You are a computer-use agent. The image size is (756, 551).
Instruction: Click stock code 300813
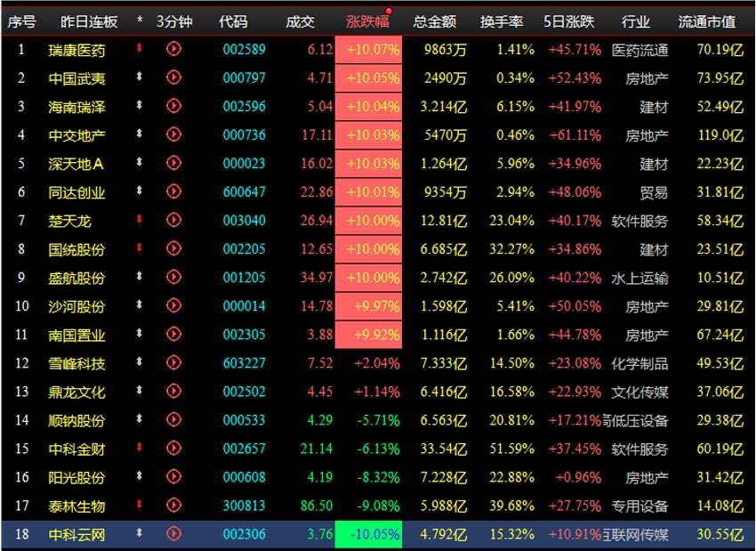tap(244, 506)
